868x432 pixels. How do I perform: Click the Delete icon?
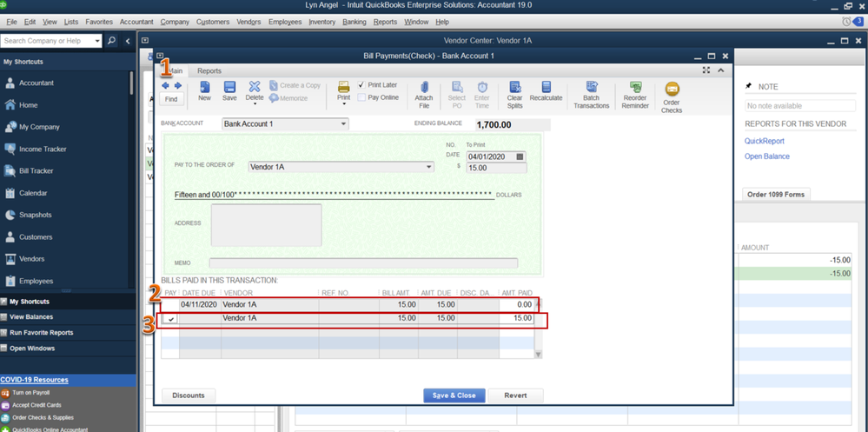(254, 86)
